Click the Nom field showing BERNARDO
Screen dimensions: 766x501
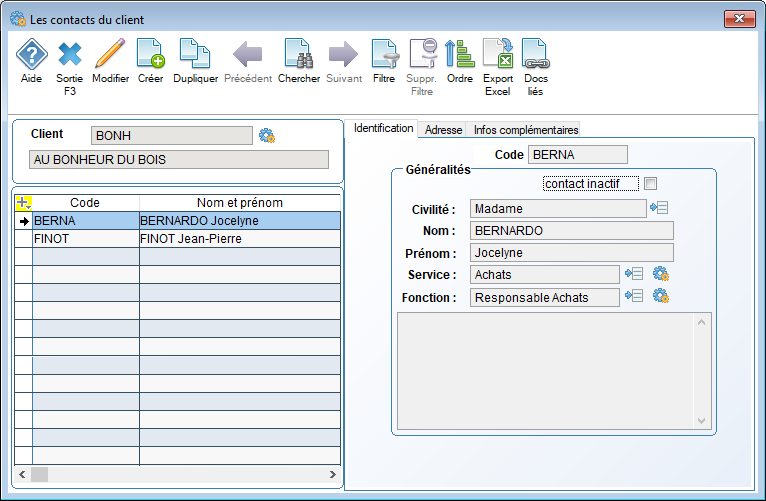click(572, 230)
